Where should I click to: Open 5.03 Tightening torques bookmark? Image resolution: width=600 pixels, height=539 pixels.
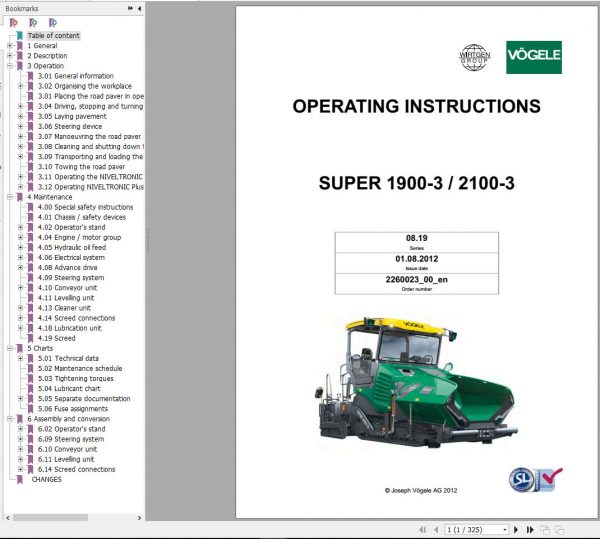click(75, 379)
